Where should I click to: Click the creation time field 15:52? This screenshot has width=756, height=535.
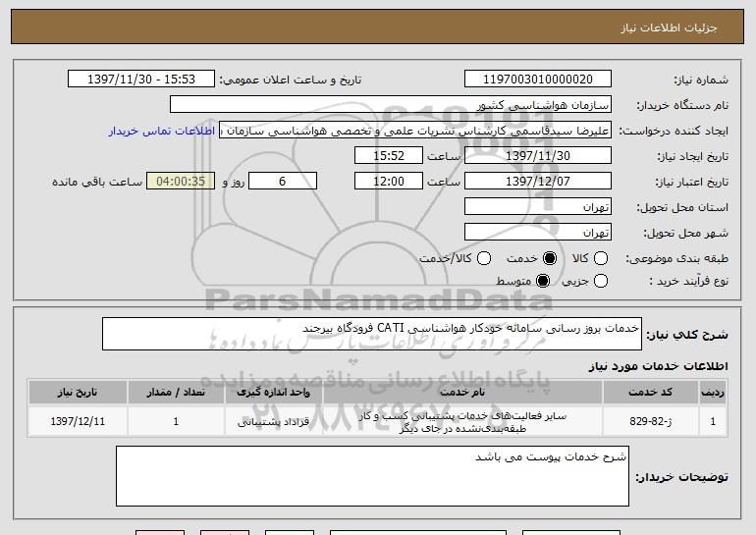(x=389, y=156)
